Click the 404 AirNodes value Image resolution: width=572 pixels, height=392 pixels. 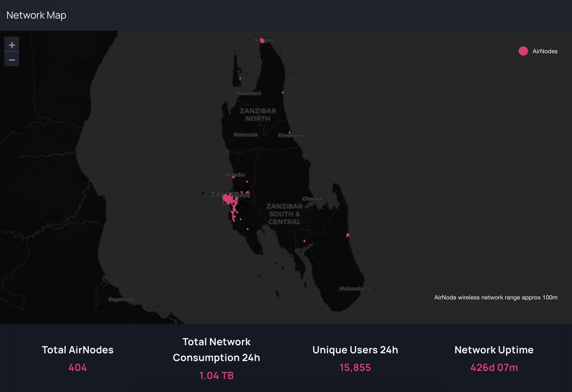[x=78, y=368]
